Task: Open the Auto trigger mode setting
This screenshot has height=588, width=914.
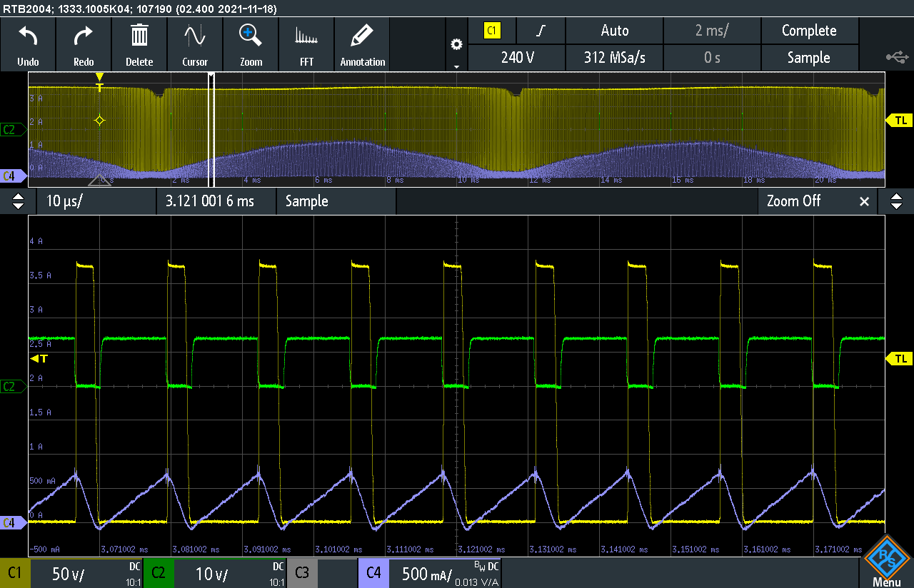Action: (x=614, y=31)
